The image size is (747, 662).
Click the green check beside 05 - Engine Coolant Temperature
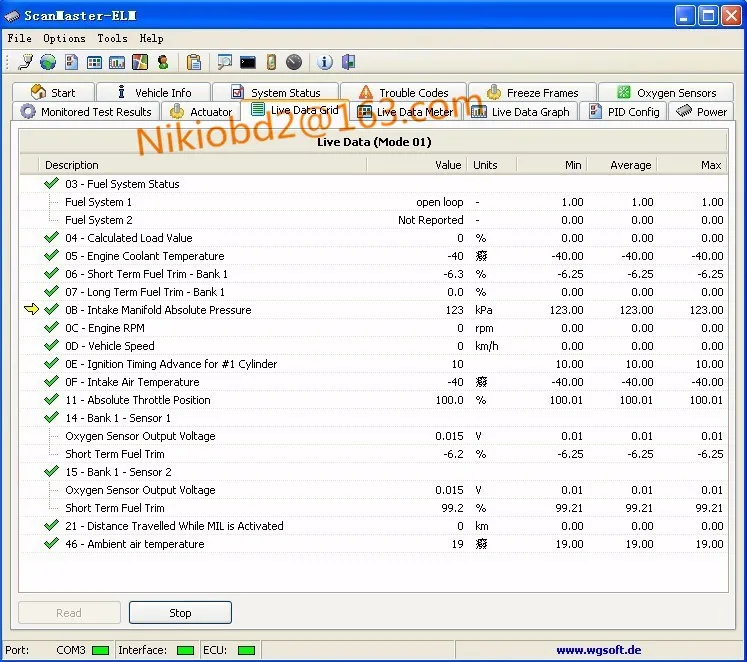(51, 255)
